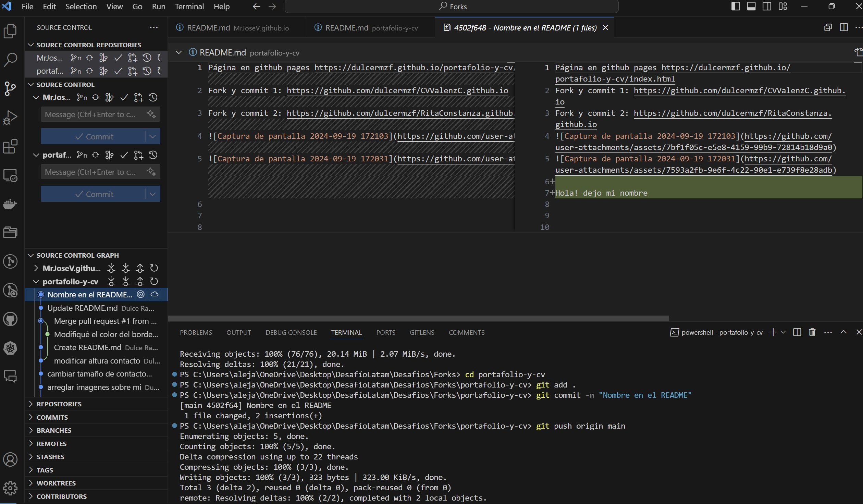Refresh the portafolio-y-cv graph
863x504 pixels.
(154, 281)
